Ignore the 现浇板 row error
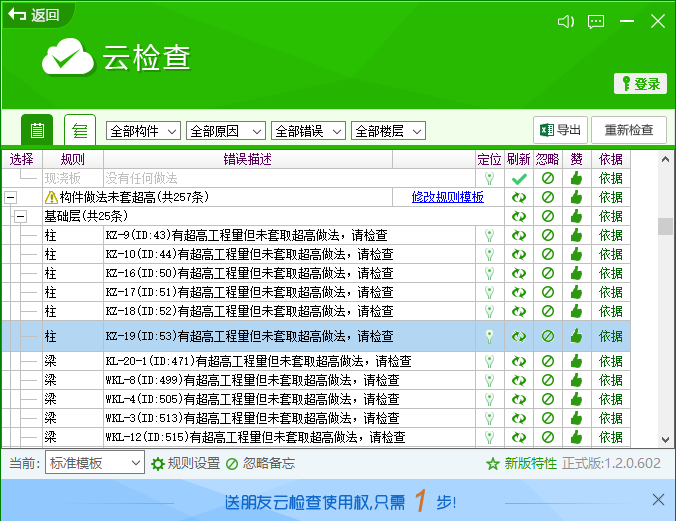Image resolution: width=676 pixels, height=521 pixels. (x=548, y=178)
